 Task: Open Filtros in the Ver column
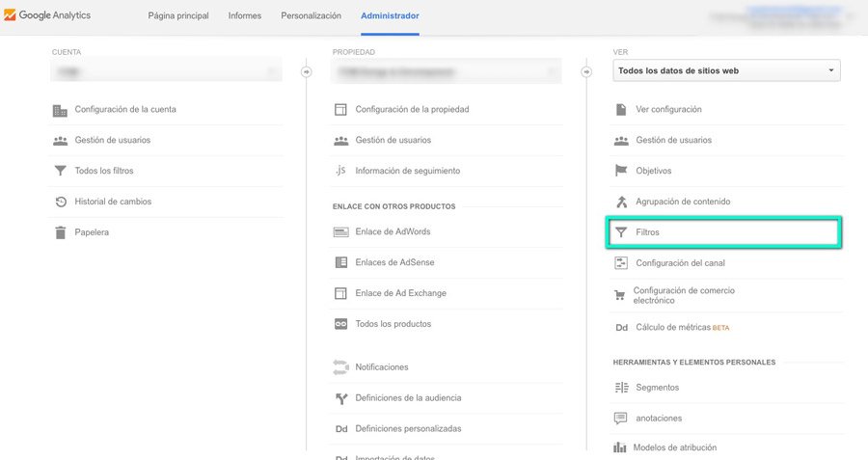[724, 232]
